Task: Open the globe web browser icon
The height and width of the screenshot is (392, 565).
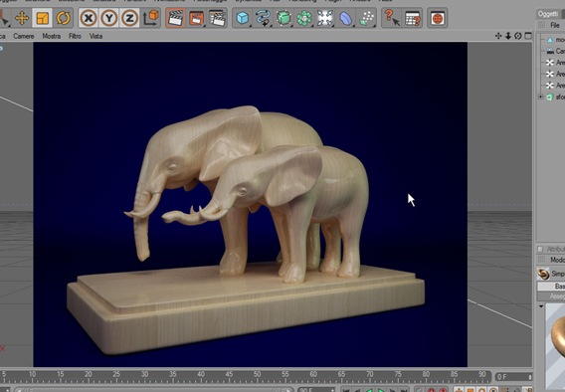Action: 438,18
